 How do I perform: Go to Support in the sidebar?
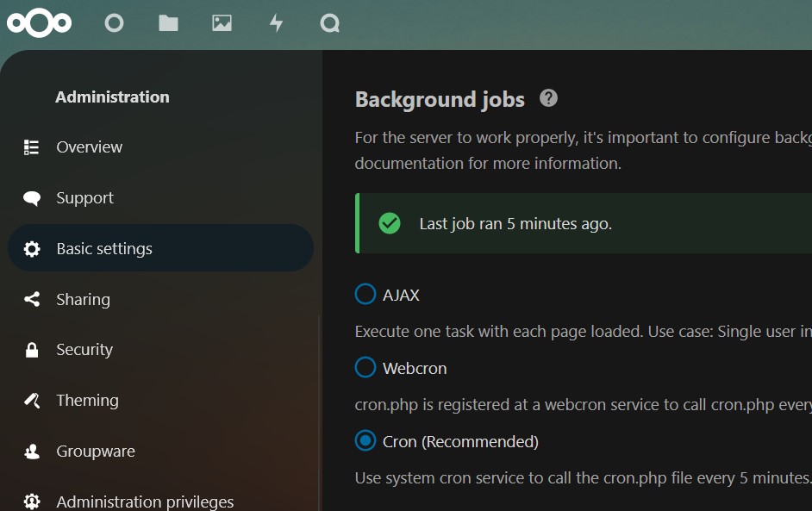pyautogui.click(x=160, y=198)
